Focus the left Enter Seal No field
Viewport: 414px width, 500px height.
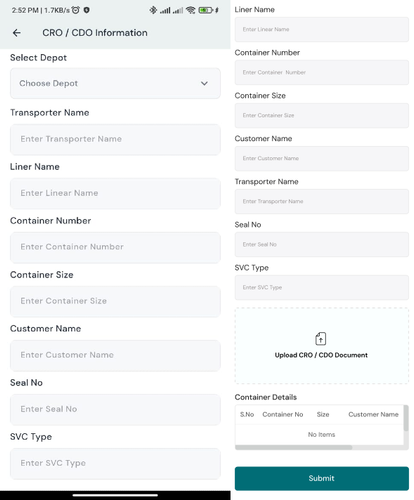click(x=115, y=409)
